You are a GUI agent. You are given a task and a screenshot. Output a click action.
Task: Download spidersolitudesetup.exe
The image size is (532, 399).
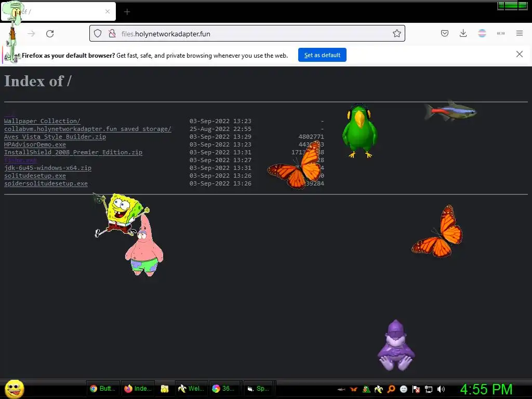46,183
